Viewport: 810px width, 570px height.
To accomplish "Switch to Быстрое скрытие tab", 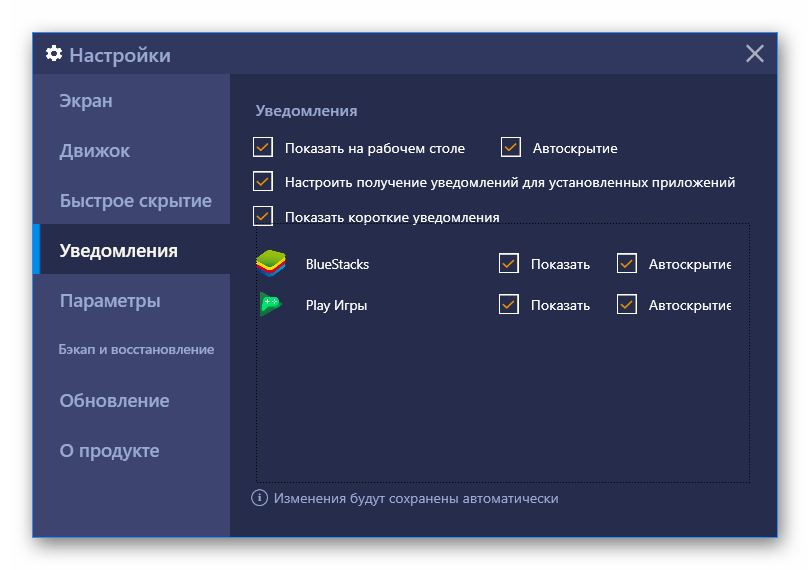I will click(x=132, y=200).
